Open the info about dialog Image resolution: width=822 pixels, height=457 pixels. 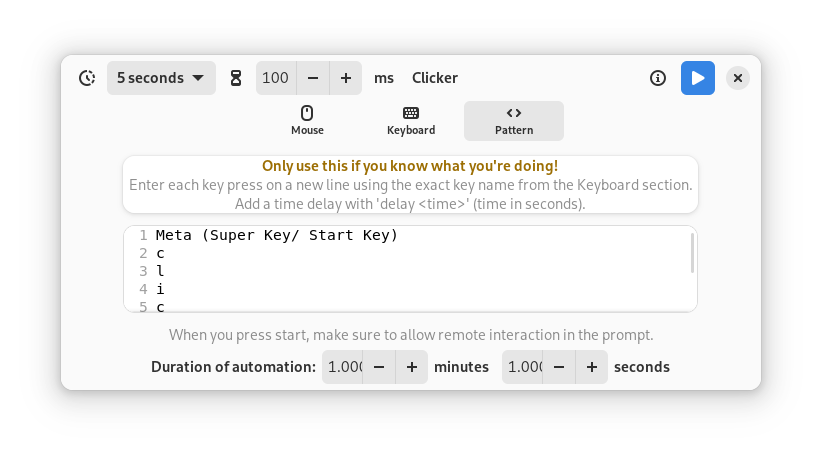pos(658,78)
